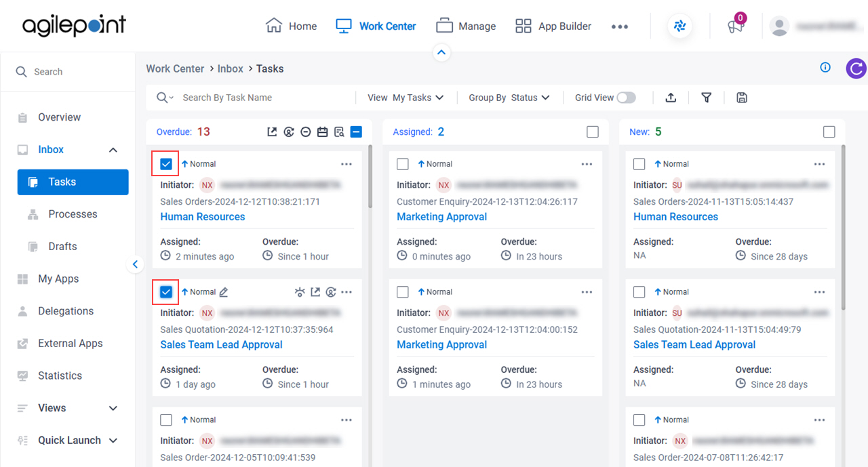Check the Sales Order-2024-12-05 task checkbox
Screen dimensions: 868x467
[166, 420]
